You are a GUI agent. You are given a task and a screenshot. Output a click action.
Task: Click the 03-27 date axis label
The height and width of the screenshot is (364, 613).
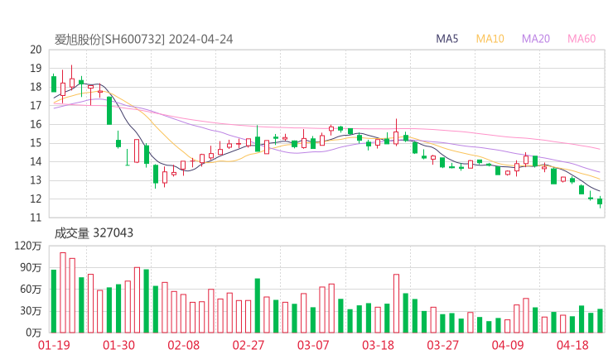(442, 345)
